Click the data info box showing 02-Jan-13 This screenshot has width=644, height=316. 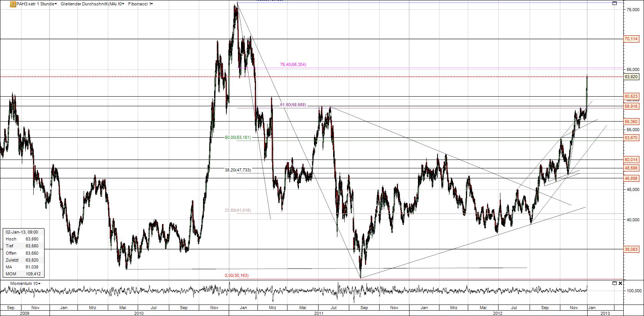[23, 253]
